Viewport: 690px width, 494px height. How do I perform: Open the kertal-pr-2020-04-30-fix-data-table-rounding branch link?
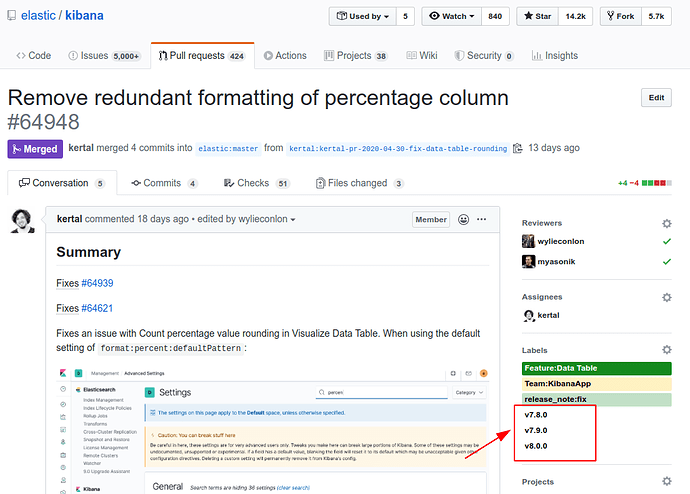click(398, 149)
